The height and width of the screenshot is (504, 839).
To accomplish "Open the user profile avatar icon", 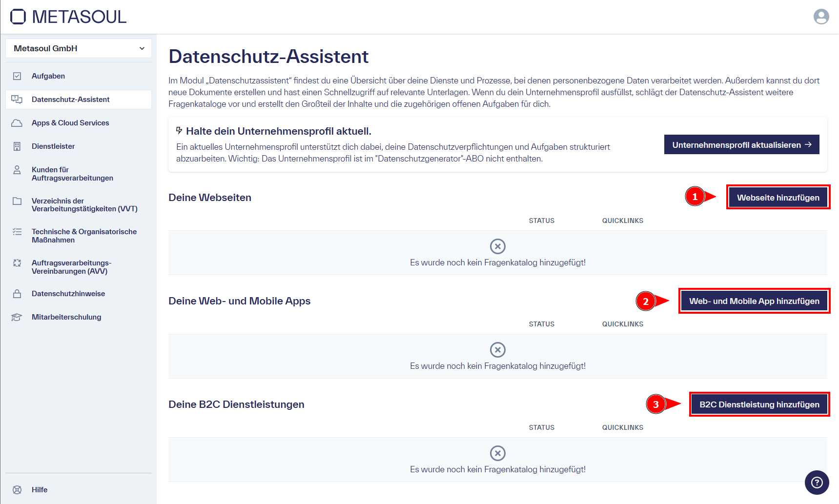I will click(821, 16).
